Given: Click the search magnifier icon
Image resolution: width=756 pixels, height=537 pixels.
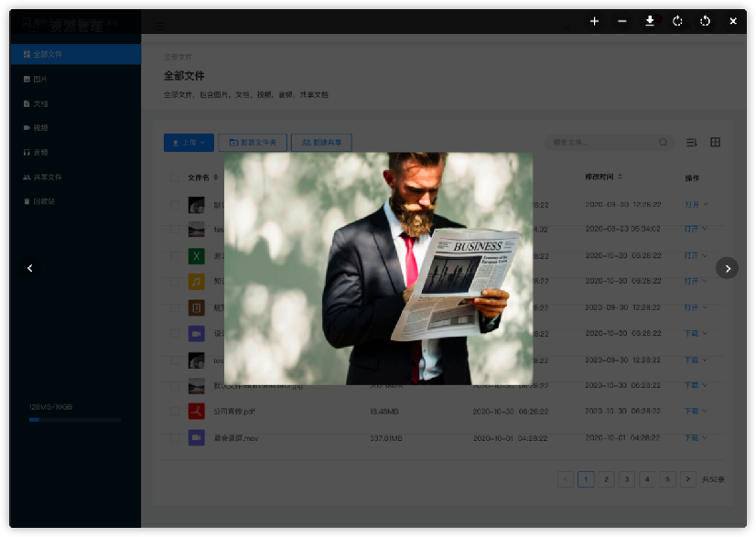Looking at the screenshot, I should 664,143.
